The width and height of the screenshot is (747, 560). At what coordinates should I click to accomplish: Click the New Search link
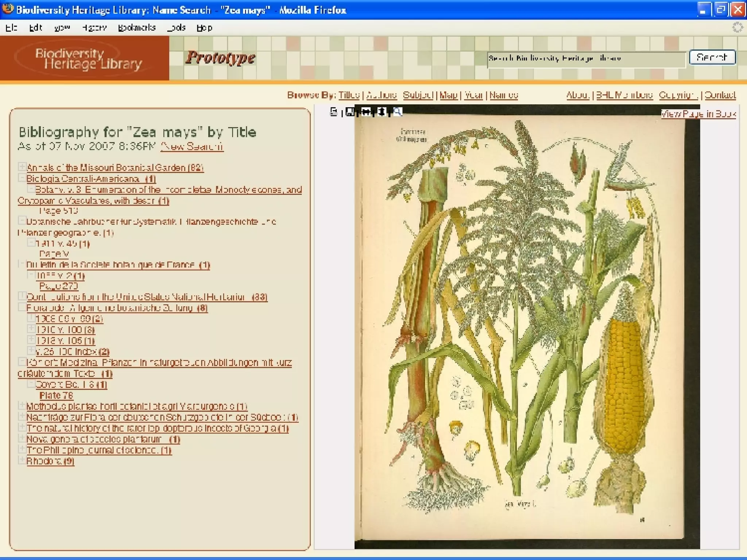point(192,147)
